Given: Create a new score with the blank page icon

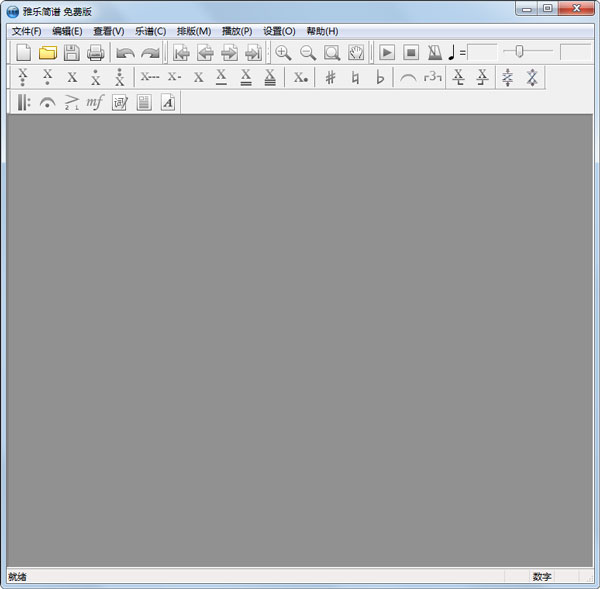Looking at the screenshot, I should click(24, 53).
